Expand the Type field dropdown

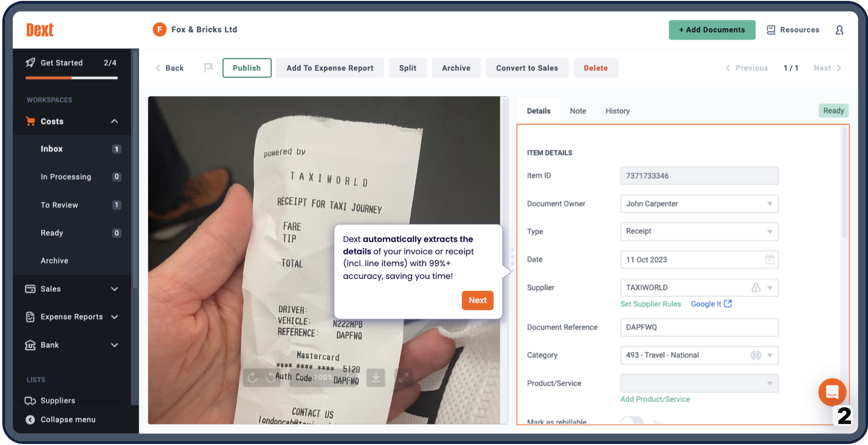(770, 231)
